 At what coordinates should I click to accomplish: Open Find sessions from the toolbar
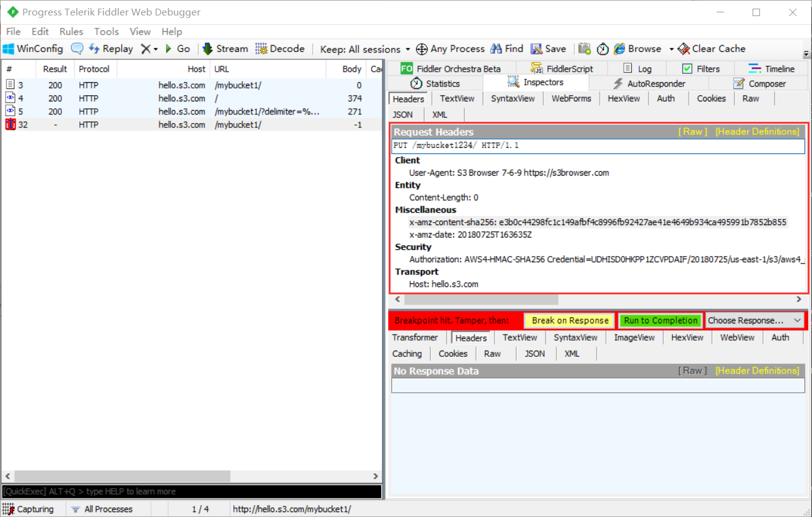click(x=507, y=49)
